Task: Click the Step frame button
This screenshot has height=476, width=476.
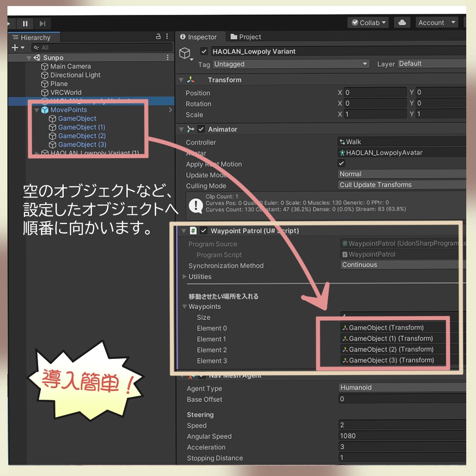Action: coord(42,23)
